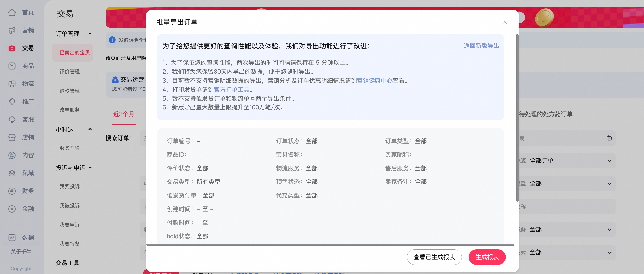Open 服务开通 menu item
Image resolution: width=644 pixels, height=274 pixels.
click(70, 148)
